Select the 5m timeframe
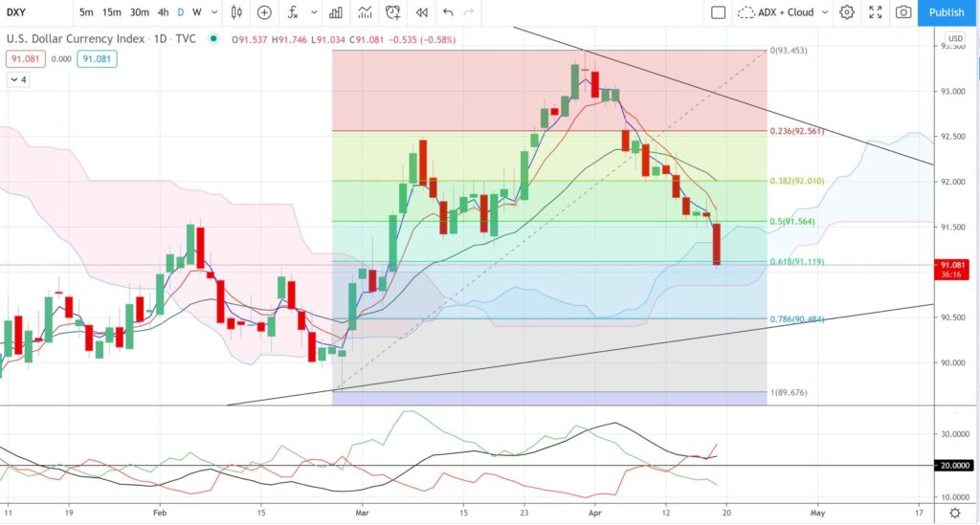Image resolution: width=980 pixels, height=525 pixels. [x=86, y=12]
